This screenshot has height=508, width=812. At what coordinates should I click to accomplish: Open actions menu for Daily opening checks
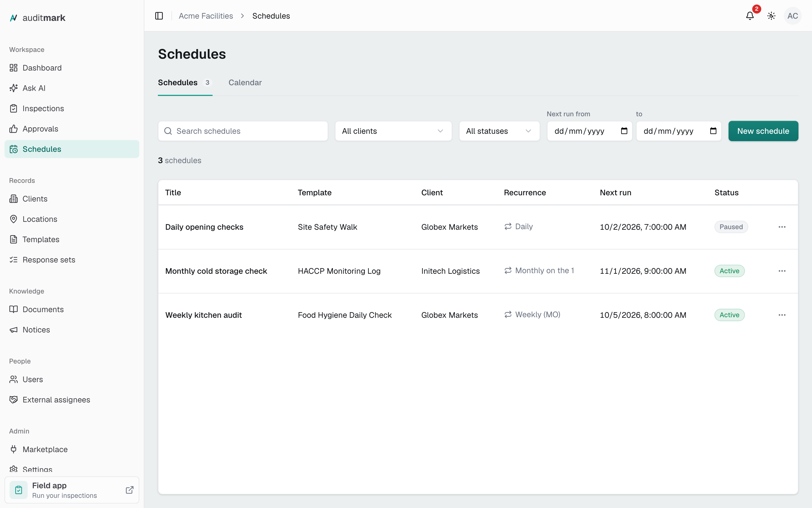782,227
